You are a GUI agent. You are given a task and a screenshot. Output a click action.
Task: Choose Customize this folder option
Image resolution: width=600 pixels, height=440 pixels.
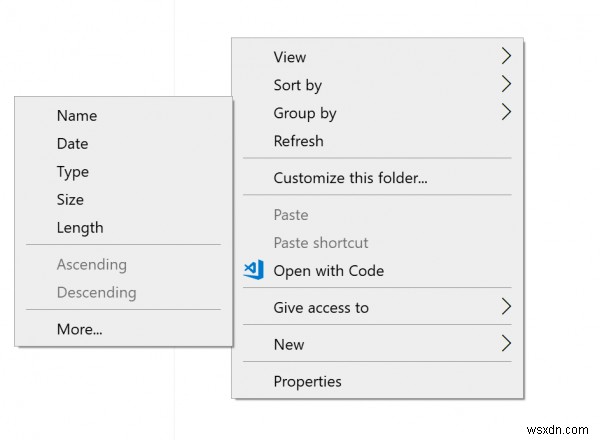(x=350, y=178)
